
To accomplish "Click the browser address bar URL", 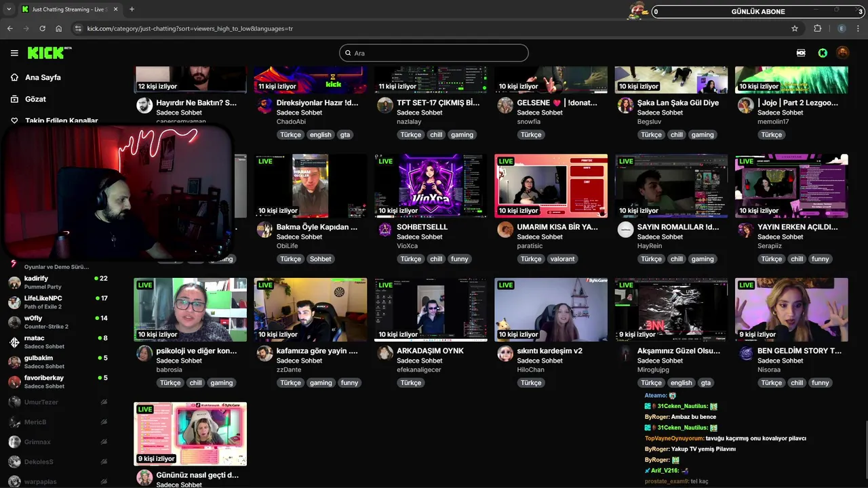I will 190,28.
